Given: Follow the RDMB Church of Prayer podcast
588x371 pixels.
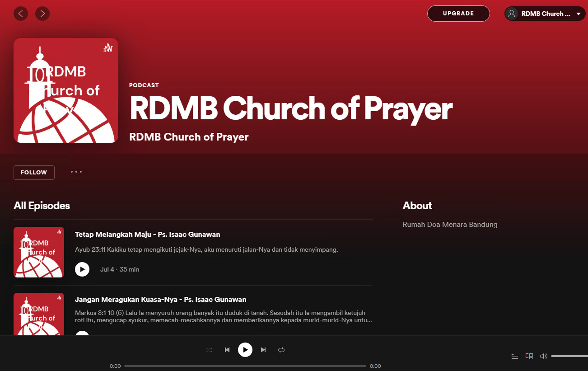Looking at the screenshot, I should coord(34,173).
